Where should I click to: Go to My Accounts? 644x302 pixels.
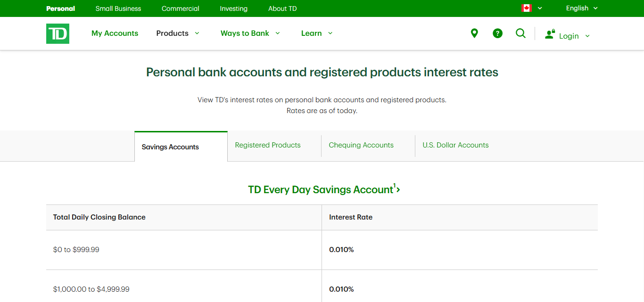tap(115, 33)
